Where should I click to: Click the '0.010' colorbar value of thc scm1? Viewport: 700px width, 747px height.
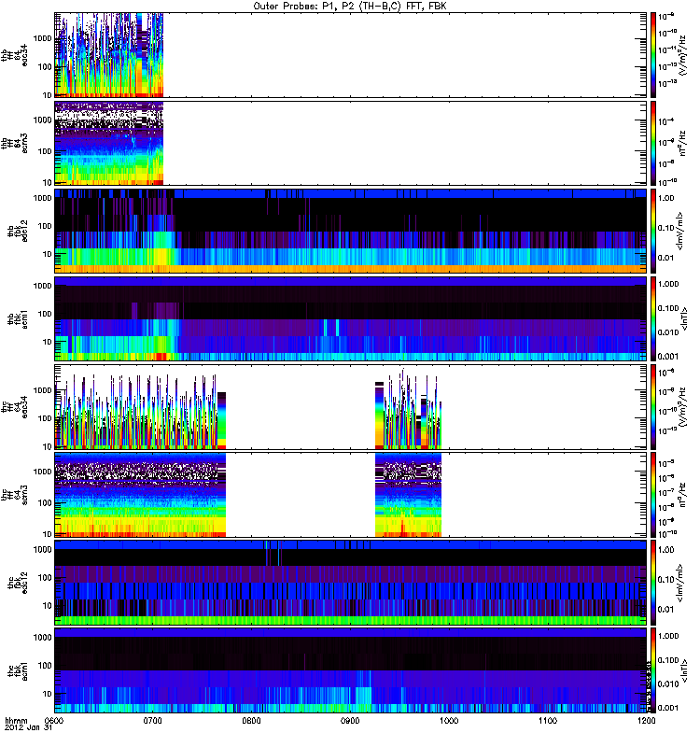(668, 684)
